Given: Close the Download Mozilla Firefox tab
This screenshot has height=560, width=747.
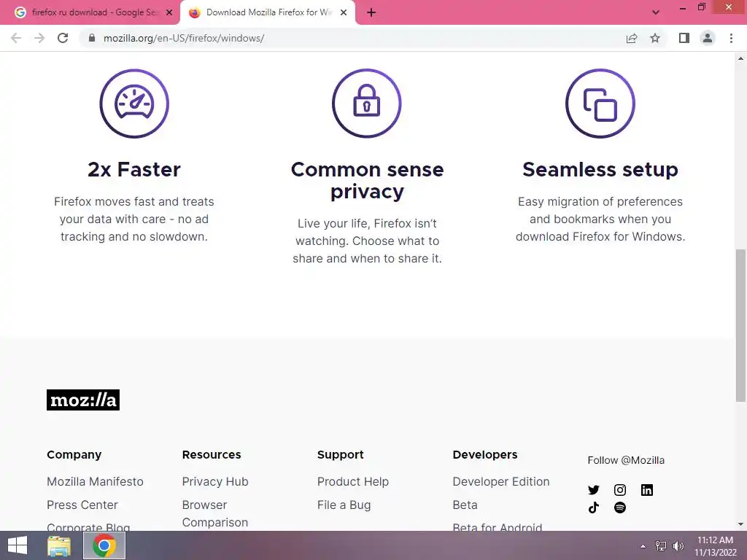Looking at the screenshot, I should pos(344,12).
